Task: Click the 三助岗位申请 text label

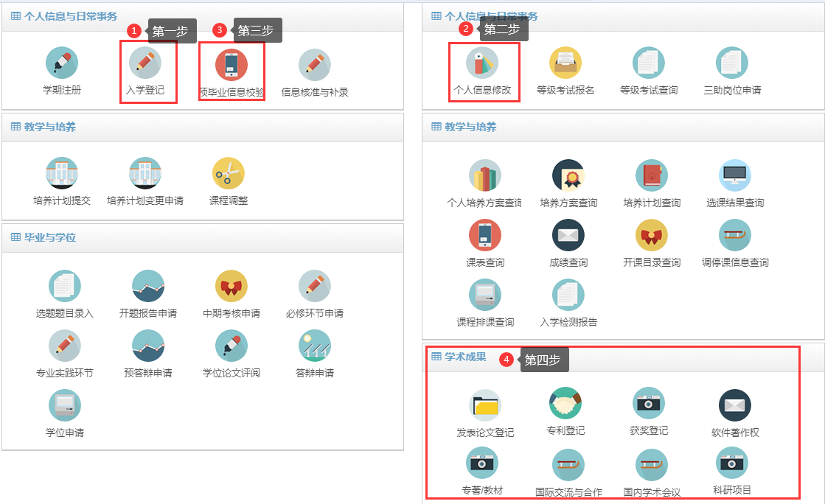Action: (x=732, y=91)
